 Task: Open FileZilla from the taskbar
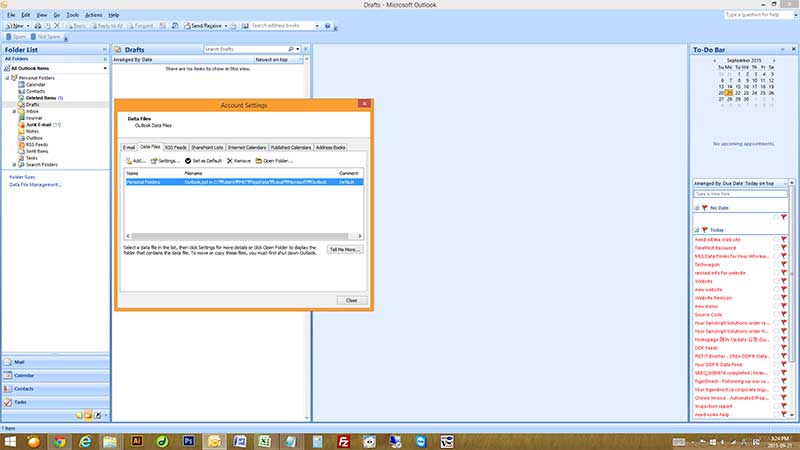[343, 441]
